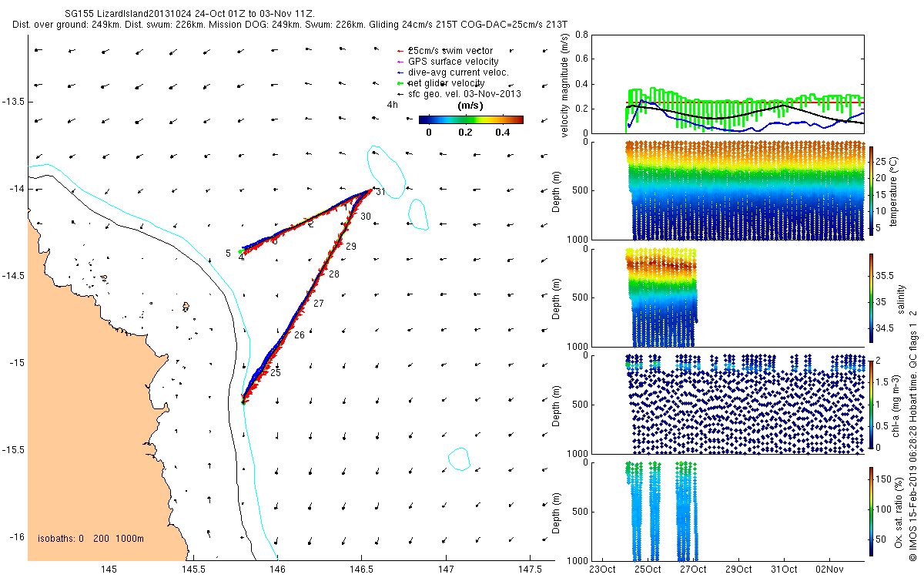Click the latitude tick label -15.5
Viewport: 924px width, 578px height.
point(13,450)
